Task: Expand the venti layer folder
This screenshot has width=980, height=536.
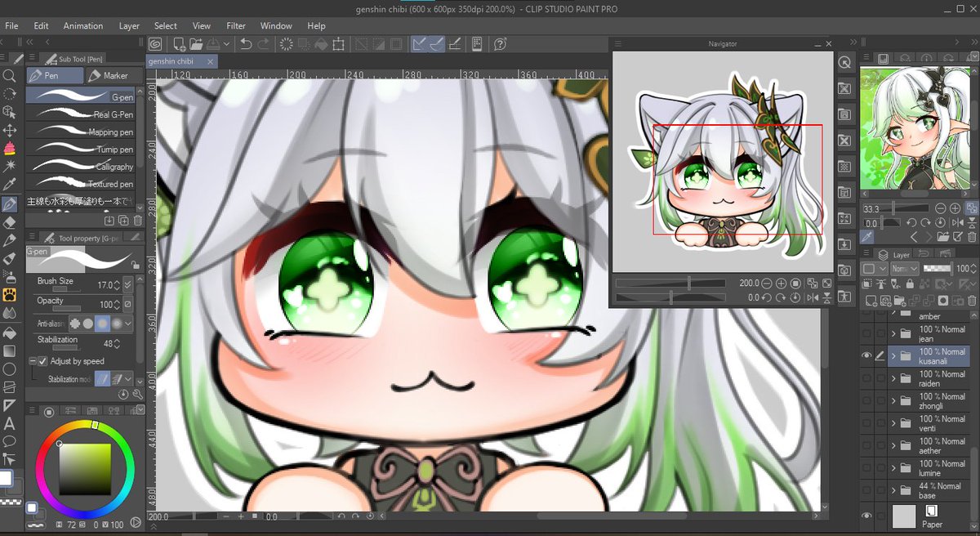Action: click(893, 423)
